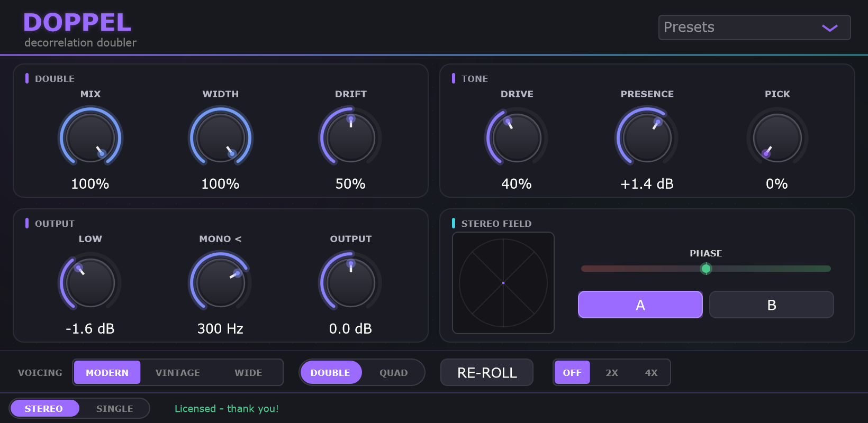Switch to Double mode

(330, 372)
